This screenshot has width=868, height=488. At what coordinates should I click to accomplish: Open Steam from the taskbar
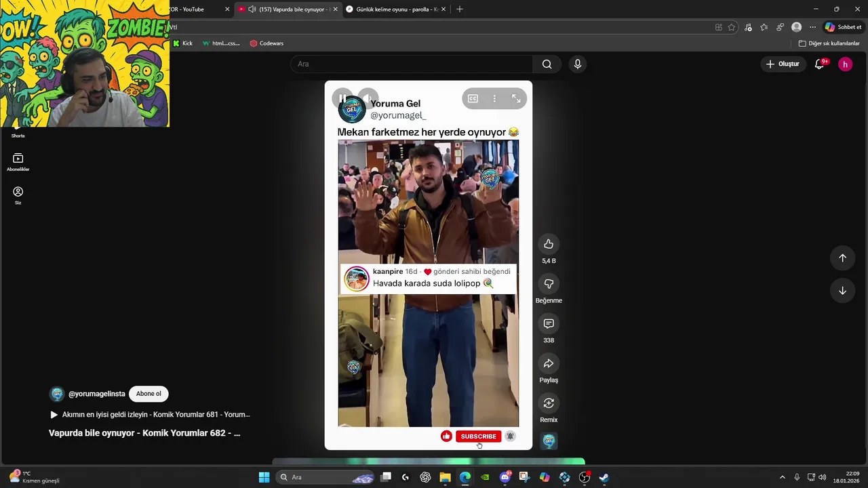(604, 477)
